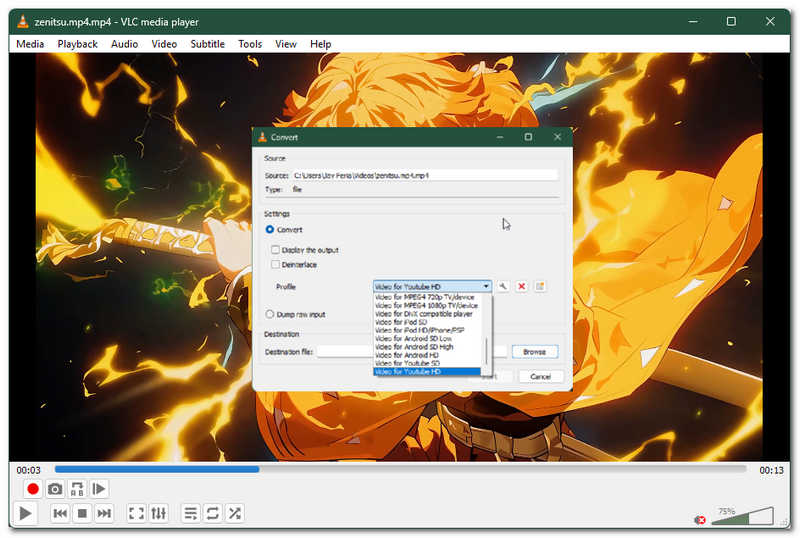
Task: Choose Video for Android SD High profile
Action: coord(414,347)
